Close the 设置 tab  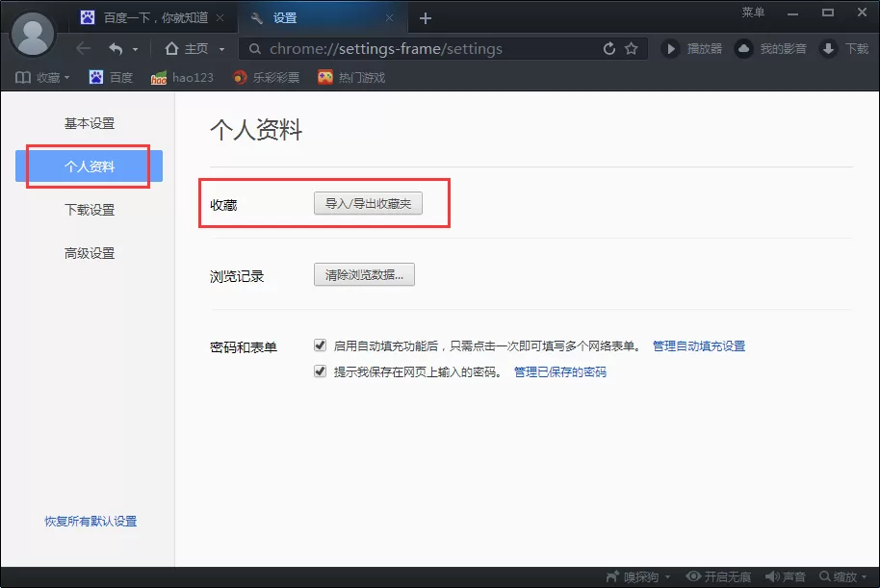(x=389, y=18)
